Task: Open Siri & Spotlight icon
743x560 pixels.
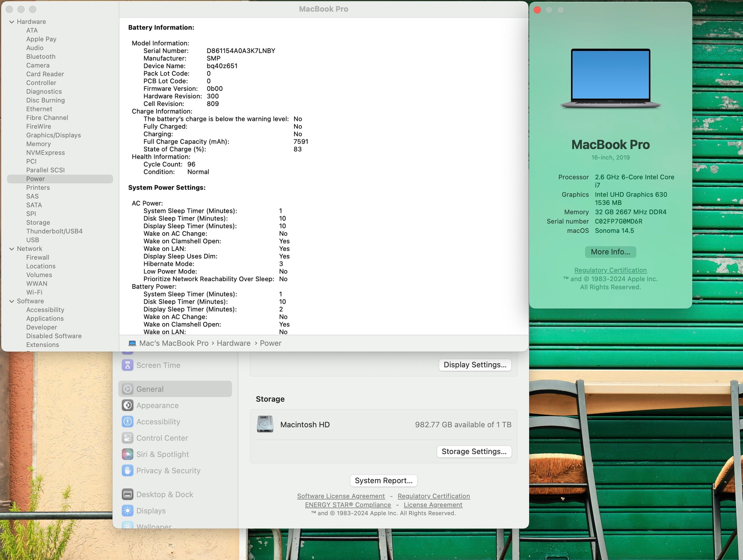Action: click(128, 454)
